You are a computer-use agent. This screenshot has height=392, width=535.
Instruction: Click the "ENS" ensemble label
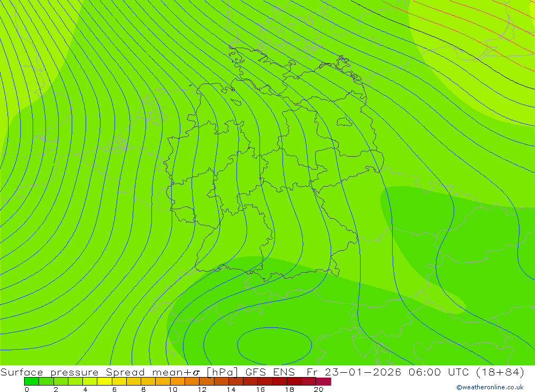coord(284,372)
